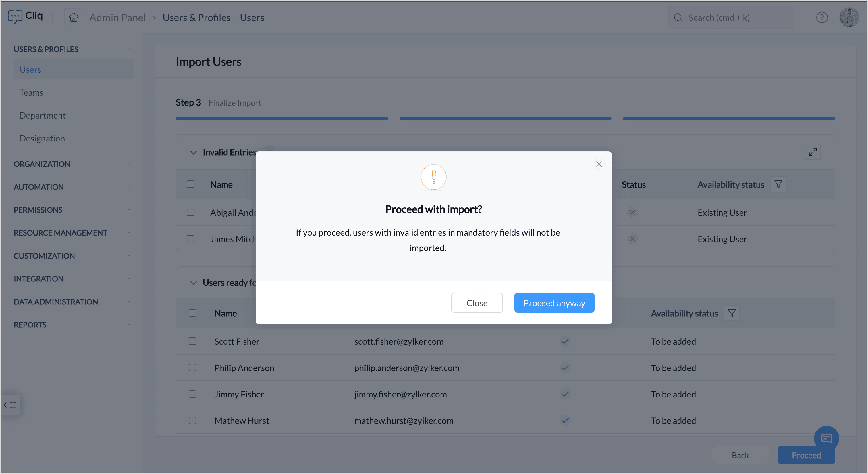Expand the Permissions sidebar section

129,210
